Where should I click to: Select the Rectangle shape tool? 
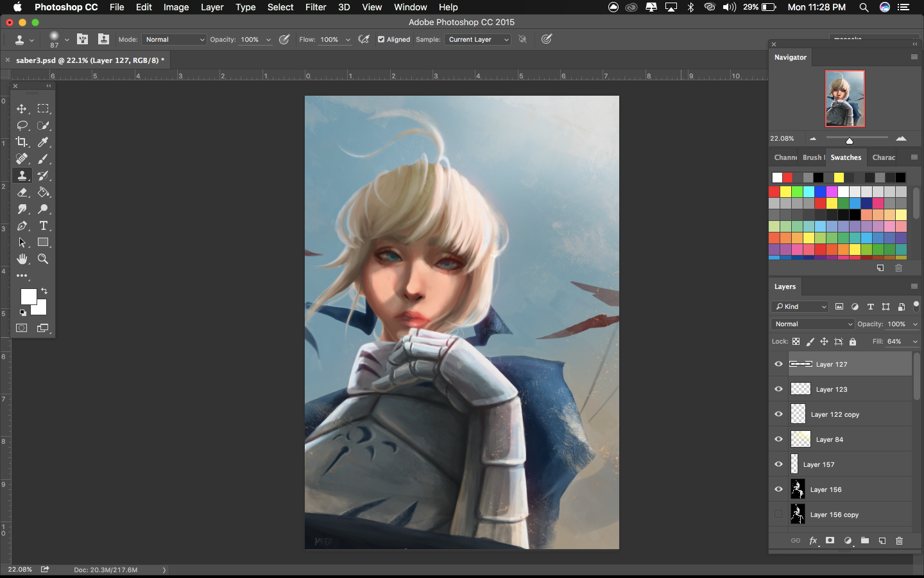43,242
